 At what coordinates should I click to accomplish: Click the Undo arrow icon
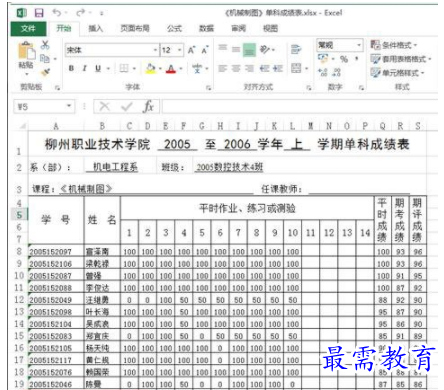point(57,13)
